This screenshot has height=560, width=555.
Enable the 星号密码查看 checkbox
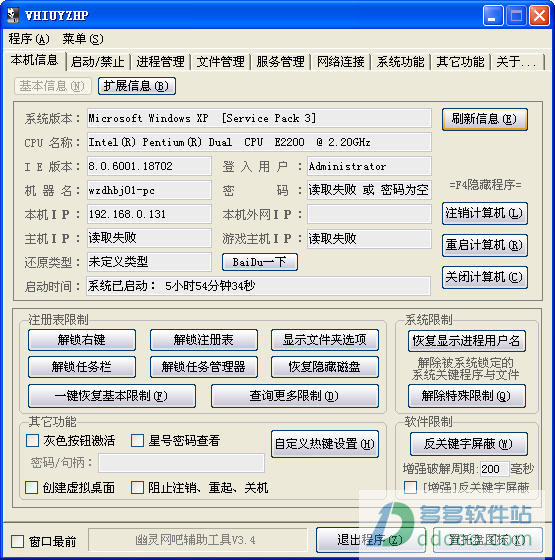click(x=138, y=441)
